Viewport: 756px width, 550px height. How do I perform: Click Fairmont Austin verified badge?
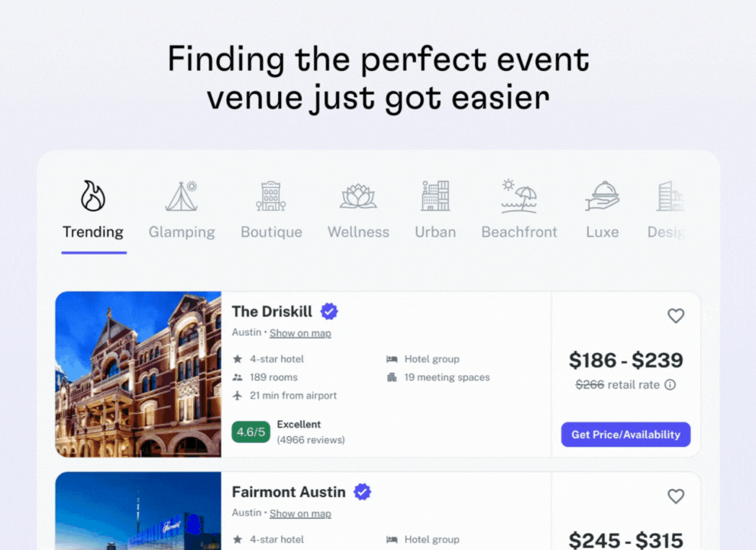point(363,492)
